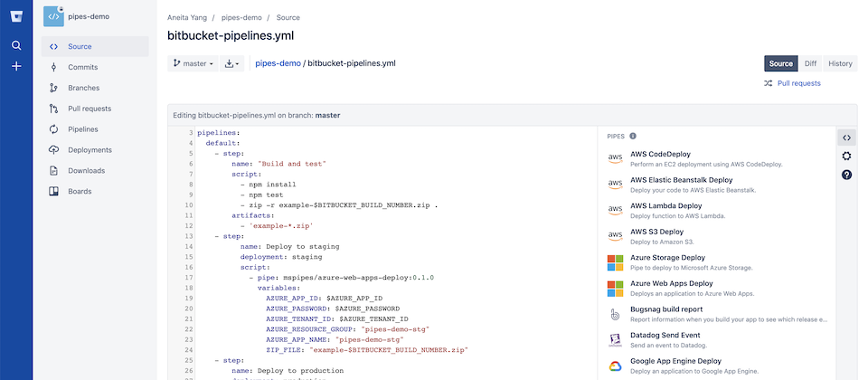868x380 pixels.
Task: Click the Aneita Yang breadcrumb link
Action: pos(187,18)
